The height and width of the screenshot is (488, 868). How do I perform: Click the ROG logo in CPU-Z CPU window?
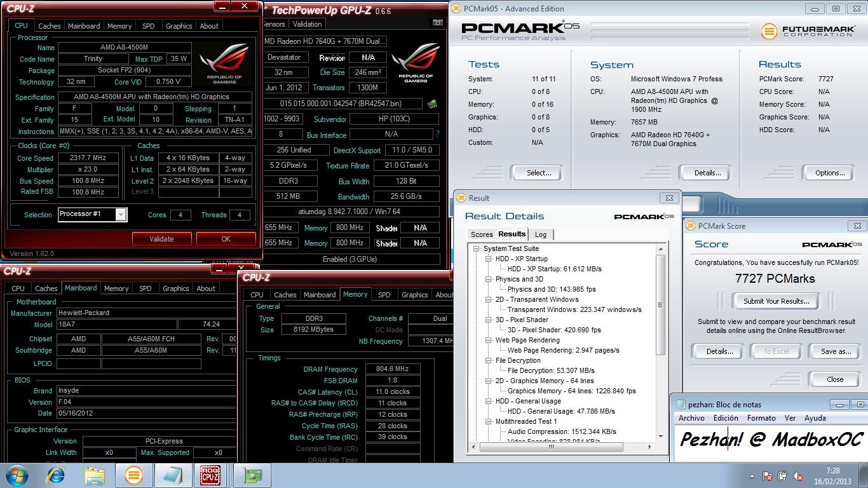pyautogui.click(x=224, y=64)
